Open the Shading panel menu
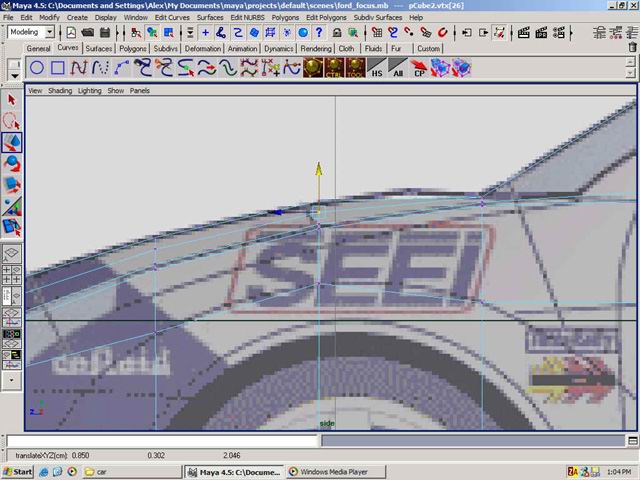The width and height of the screenshot is (640, 480). pos(60,90)
